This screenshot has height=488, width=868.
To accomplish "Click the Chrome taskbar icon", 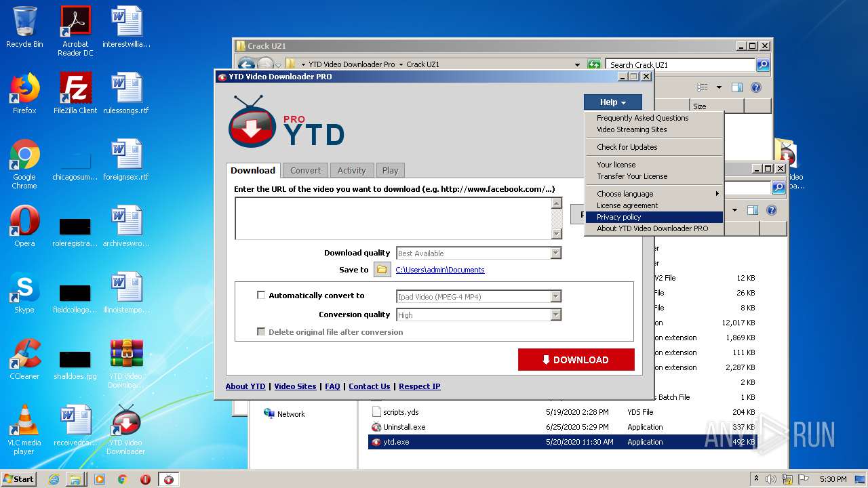I will [x=122, y=479].
